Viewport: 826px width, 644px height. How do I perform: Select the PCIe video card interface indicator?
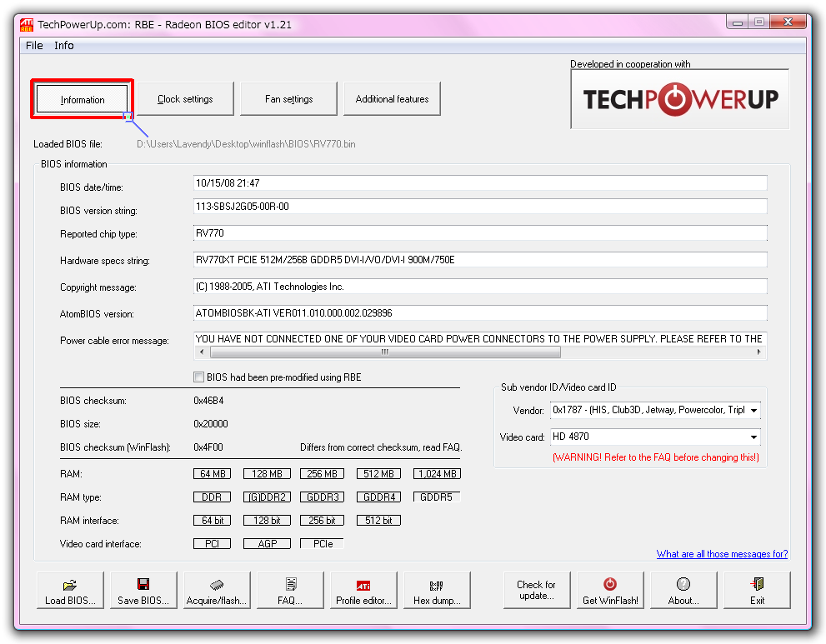[323, 543]
